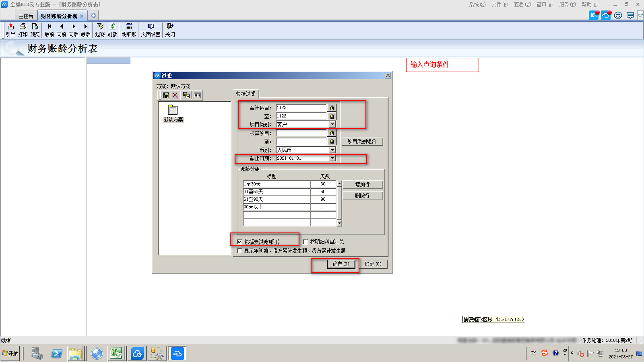Expand the 项目类别 dropdown
Image resolution: width=644 pixels, height=362 pixels.
pyautogui.click(x=332, y=125)
